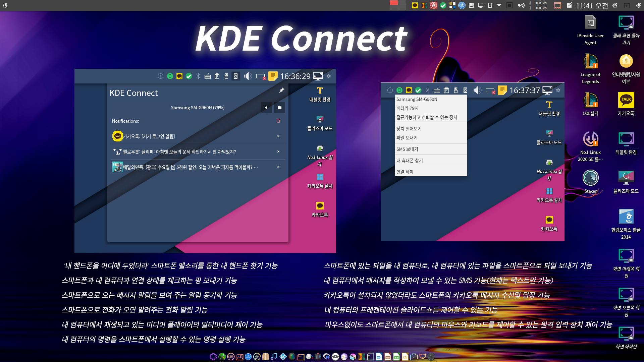The image size is (644, 362).
Task: Launch 카카오톡 from the right-side desktop icons
Action: 626,105
